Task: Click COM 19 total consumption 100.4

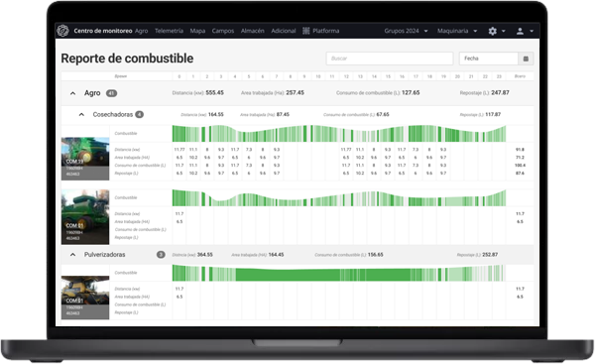Action: coord(520,166)
